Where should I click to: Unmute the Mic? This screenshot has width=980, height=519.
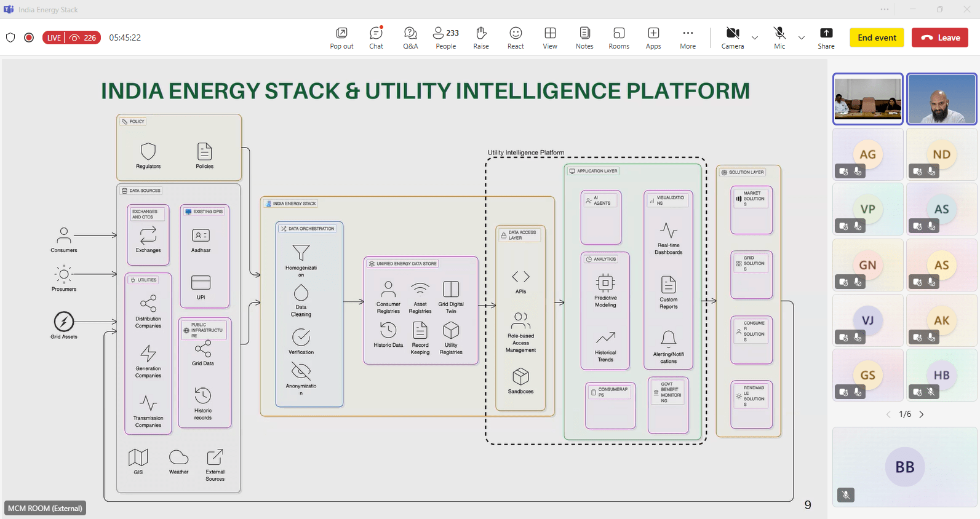tap(779, 38)
